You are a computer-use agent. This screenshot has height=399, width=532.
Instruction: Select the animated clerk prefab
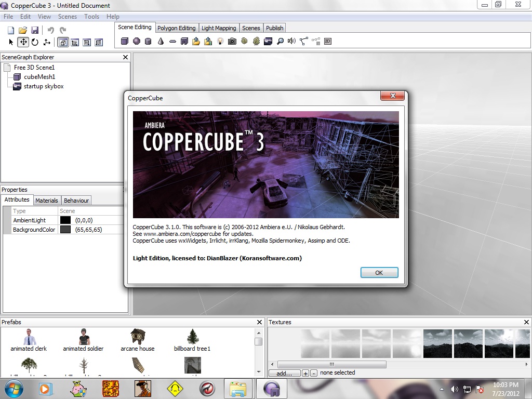click(29, 340)
